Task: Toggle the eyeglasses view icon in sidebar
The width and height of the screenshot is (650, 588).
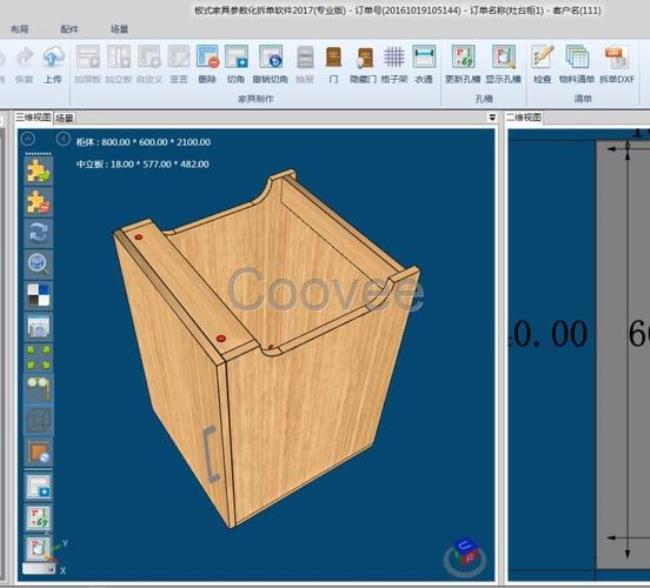Action: [39, 388]
